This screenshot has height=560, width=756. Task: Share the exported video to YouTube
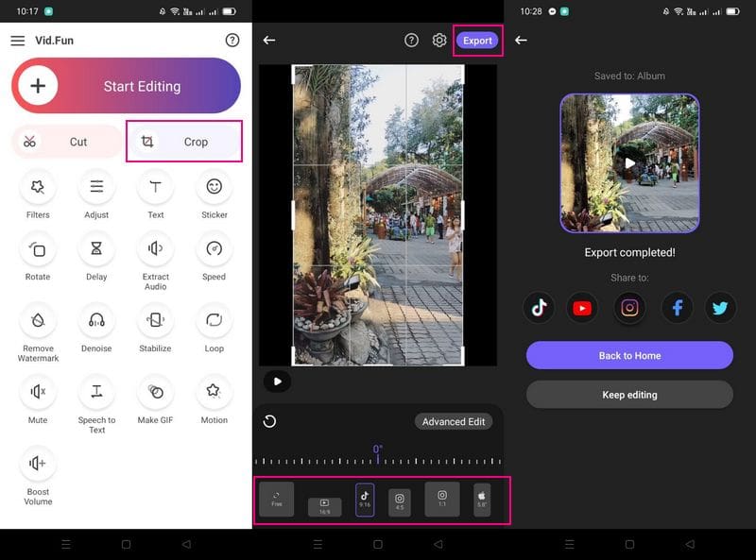(x=582, y=308)
